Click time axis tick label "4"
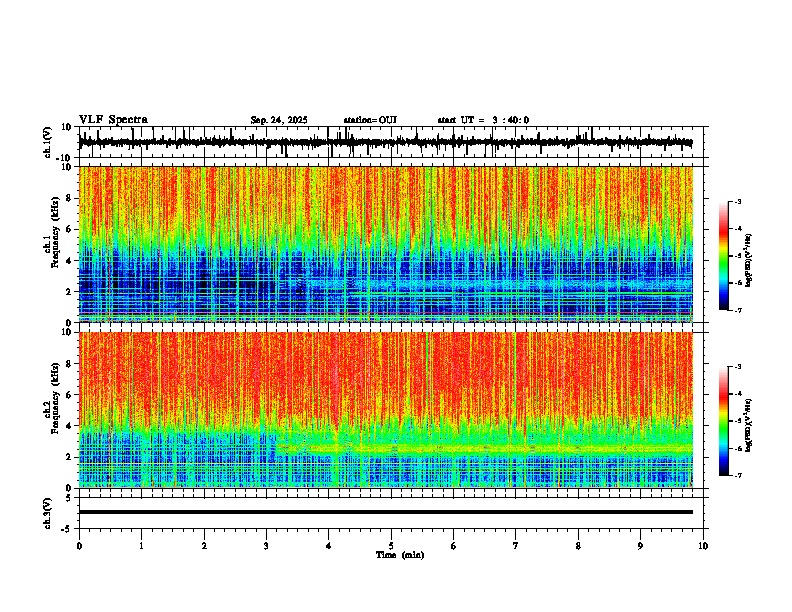The height and width of the screenshot is (612, 792). [x=328, y=546]
